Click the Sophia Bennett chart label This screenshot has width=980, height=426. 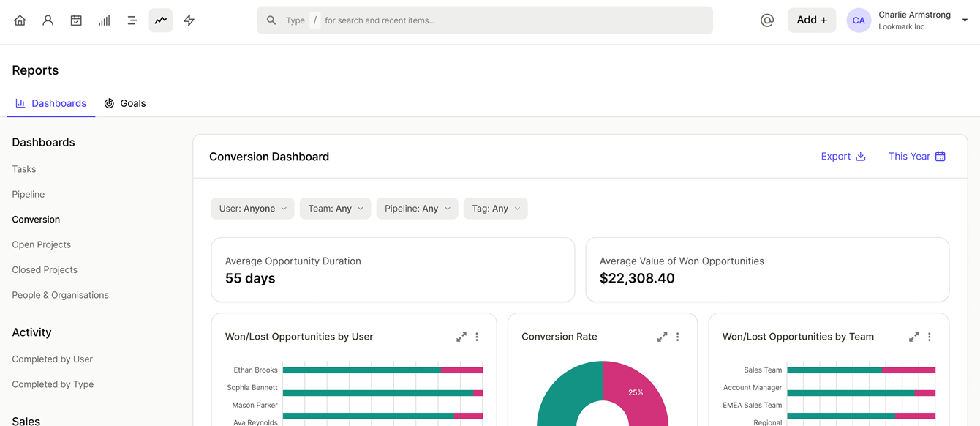pos(252,388)
